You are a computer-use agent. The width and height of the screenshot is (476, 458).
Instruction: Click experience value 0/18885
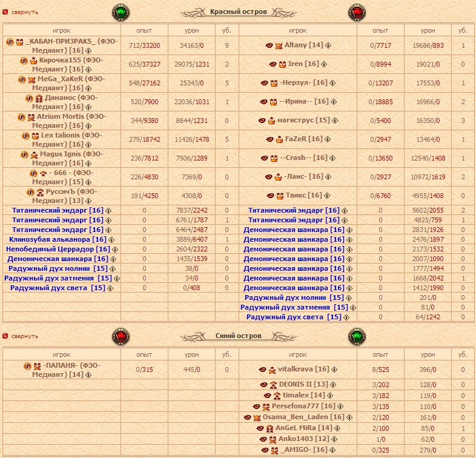pyautogui.click(x=380, y=102)
